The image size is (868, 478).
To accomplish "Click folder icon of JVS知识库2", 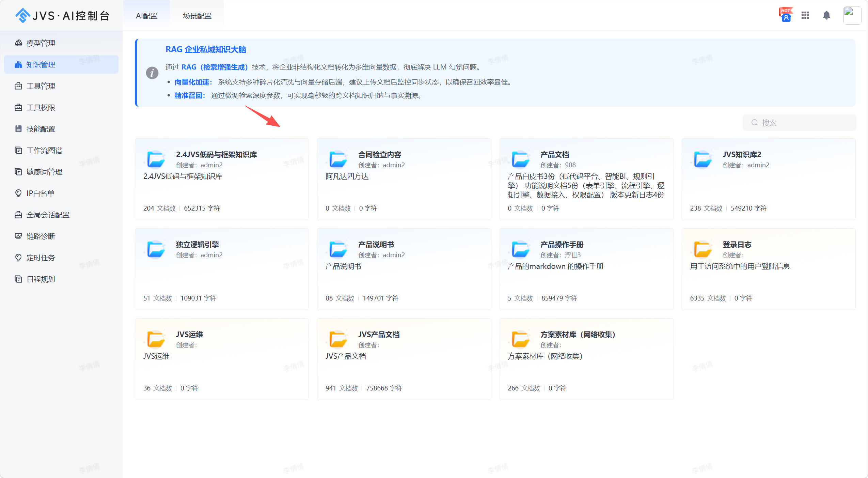I will coord(703,159).
